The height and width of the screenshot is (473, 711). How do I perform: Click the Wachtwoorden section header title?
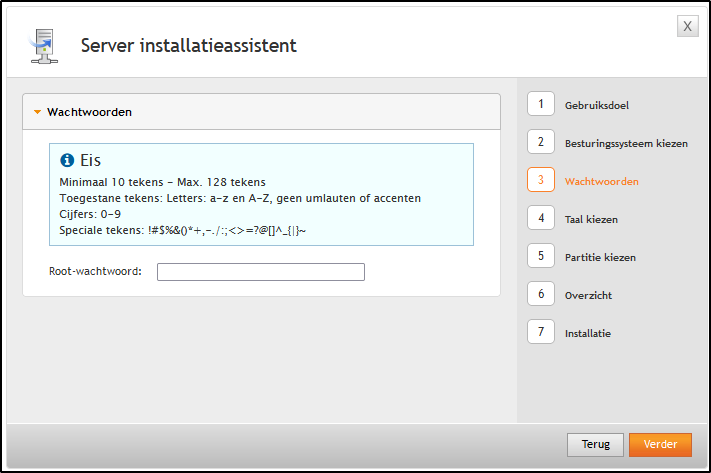(89, 112)
